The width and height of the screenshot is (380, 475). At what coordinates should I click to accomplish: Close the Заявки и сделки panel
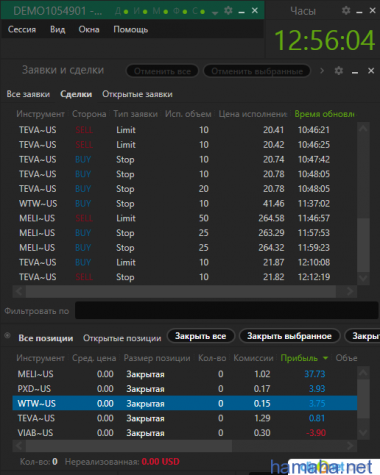tap(371, 71)
